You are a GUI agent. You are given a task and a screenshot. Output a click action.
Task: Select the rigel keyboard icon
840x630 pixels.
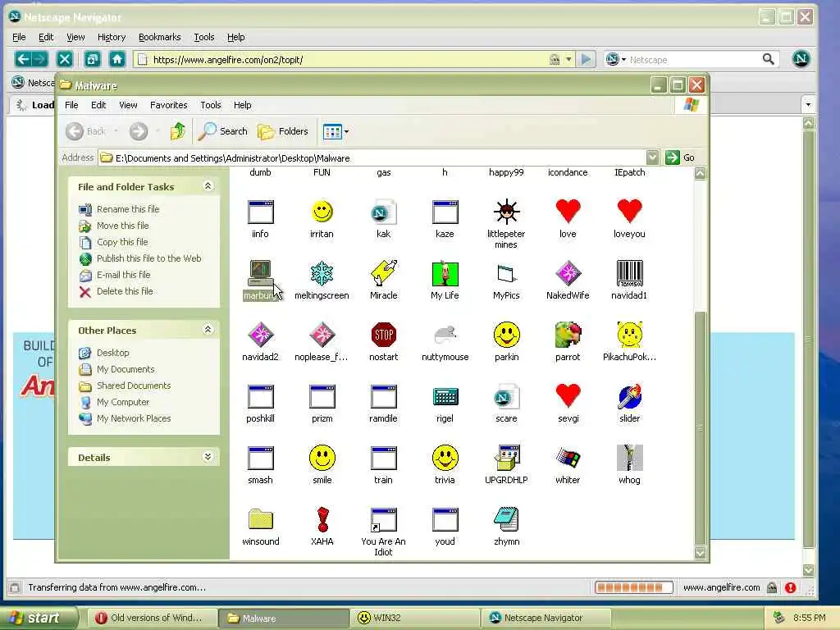445,396
